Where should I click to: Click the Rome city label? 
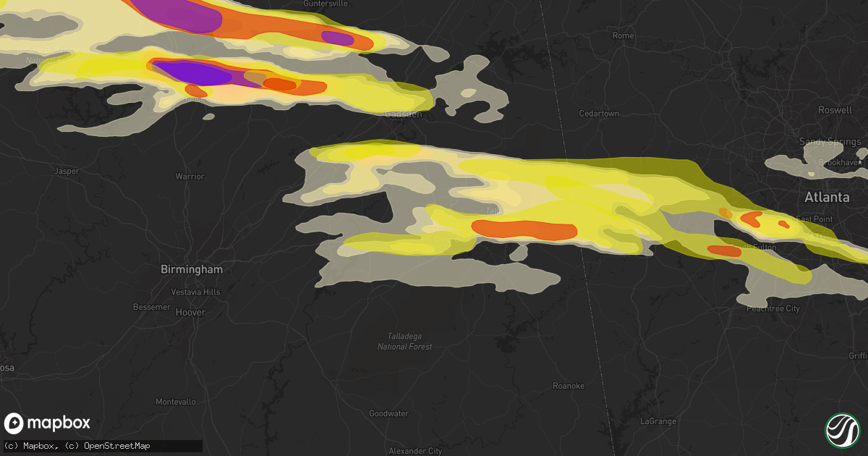(623, 35)
